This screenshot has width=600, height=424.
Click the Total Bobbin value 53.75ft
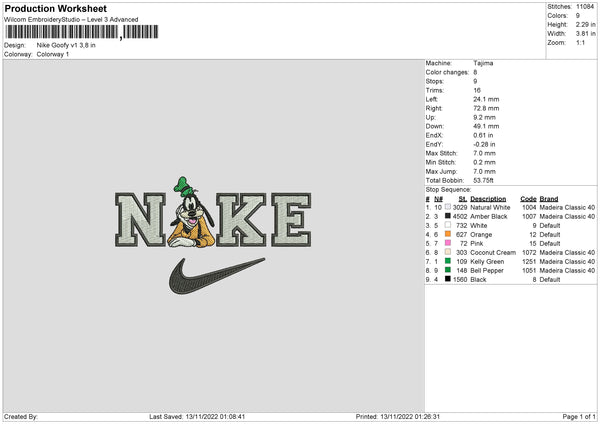coord(483,181)
